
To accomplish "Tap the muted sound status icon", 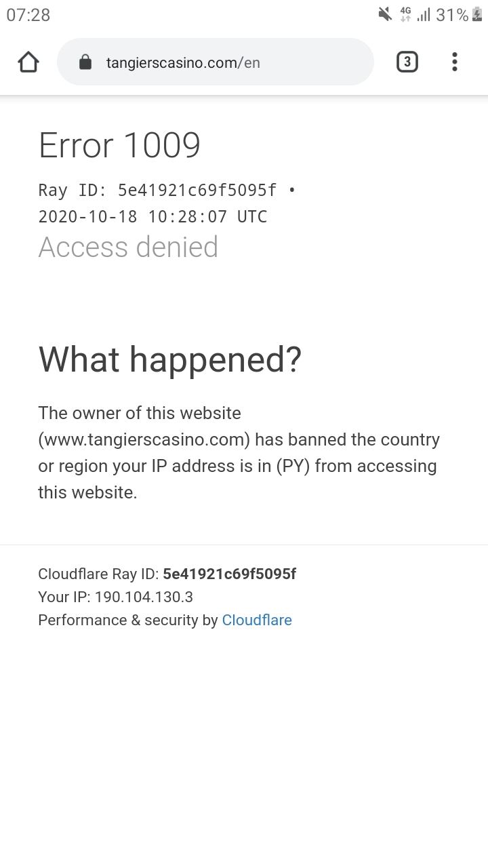I will tap(385, 14).
